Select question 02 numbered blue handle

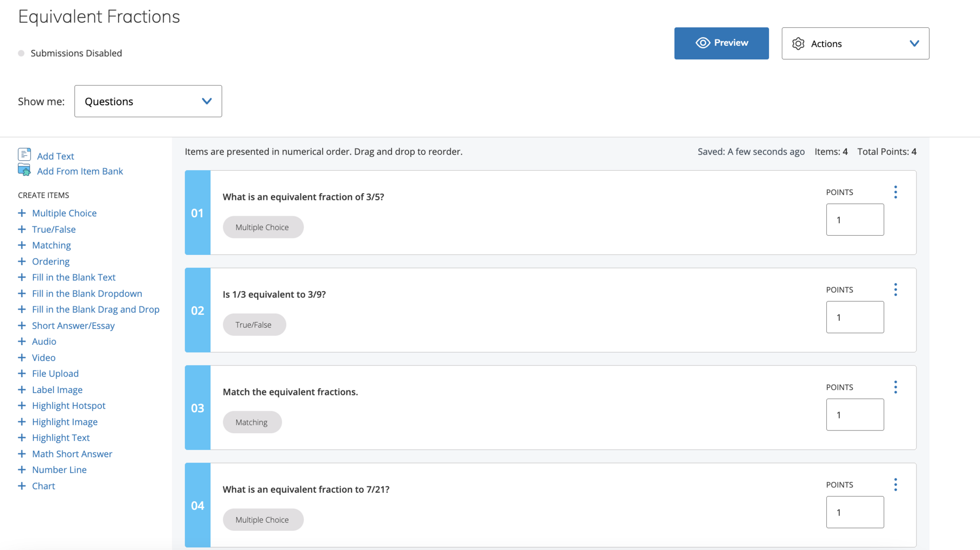[x=198, y=310]
